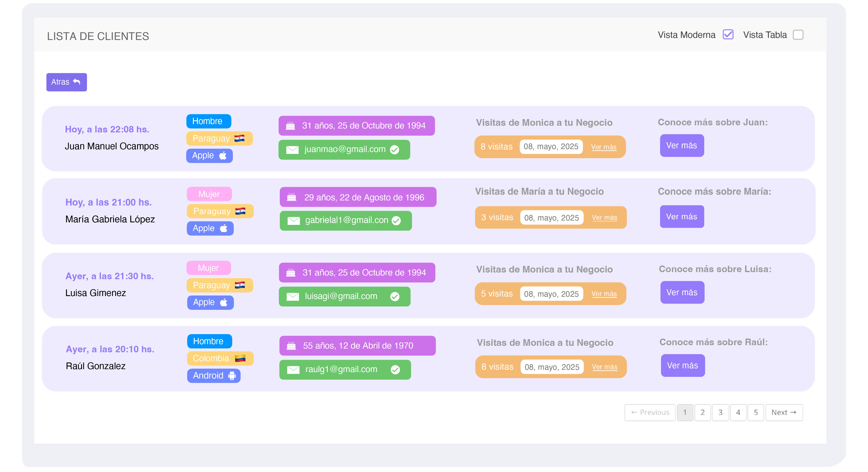Screen dimensions: 868x472
Task: Open Ver más link in Juan's visits
Action: 604,147
